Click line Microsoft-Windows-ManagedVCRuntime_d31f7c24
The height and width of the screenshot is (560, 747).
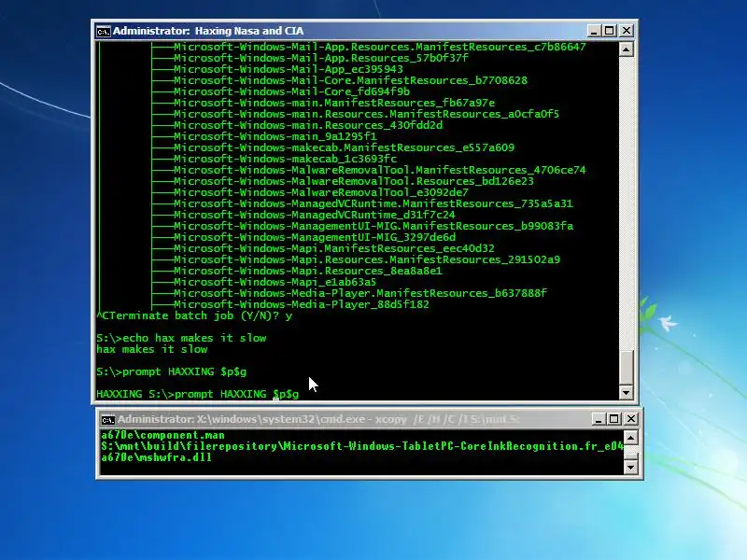pos(315,215)
